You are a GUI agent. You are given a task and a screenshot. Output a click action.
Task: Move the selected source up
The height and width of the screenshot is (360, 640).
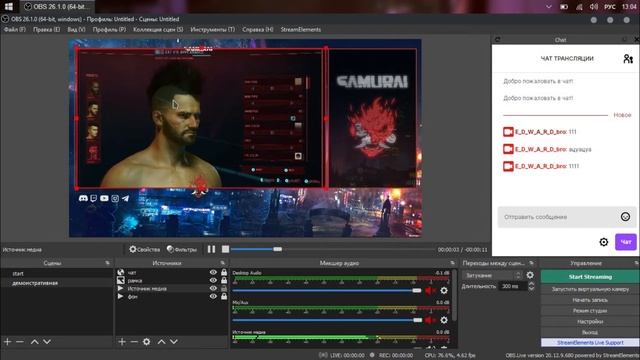click(162, 342)
